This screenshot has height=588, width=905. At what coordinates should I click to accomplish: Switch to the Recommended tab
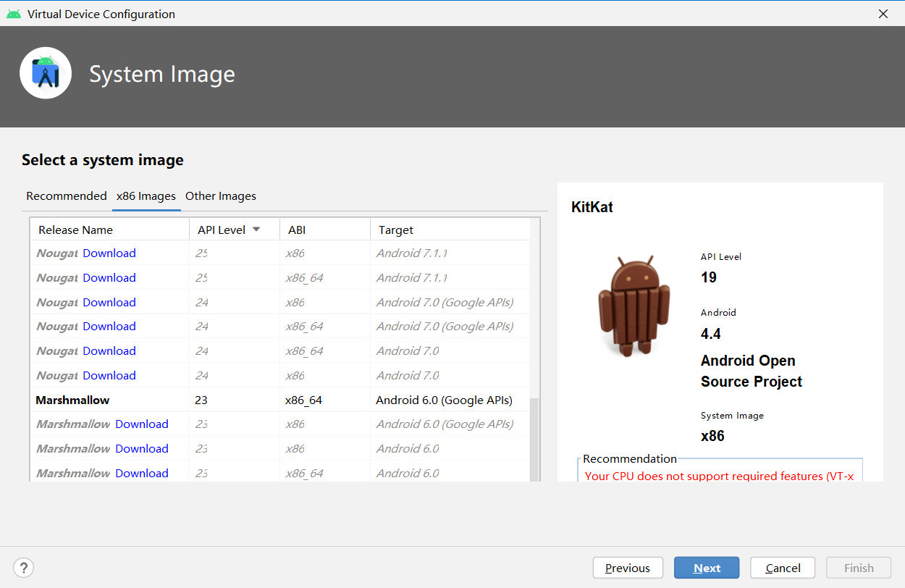pyautogui.click(x=67, y=196)
